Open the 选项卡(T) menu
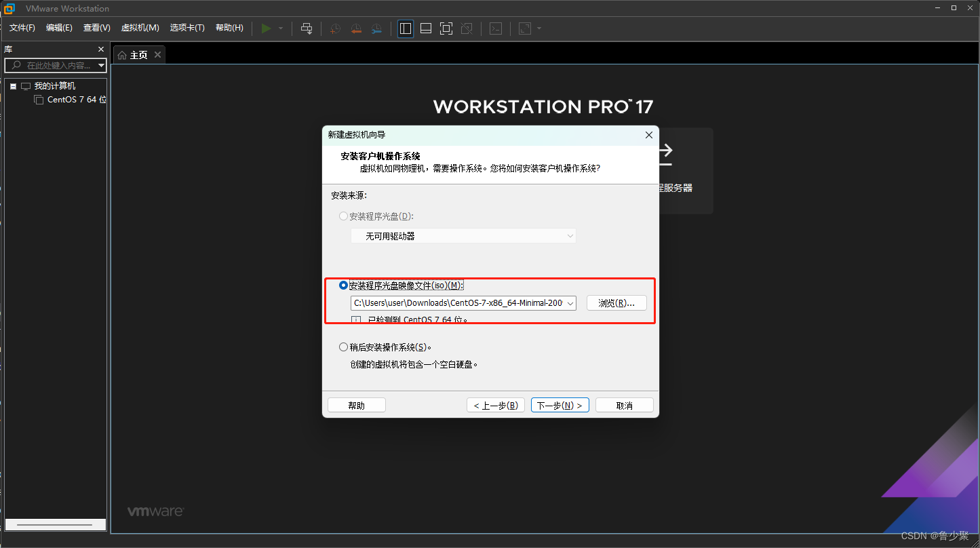980x548 pixels. (187, 28)
